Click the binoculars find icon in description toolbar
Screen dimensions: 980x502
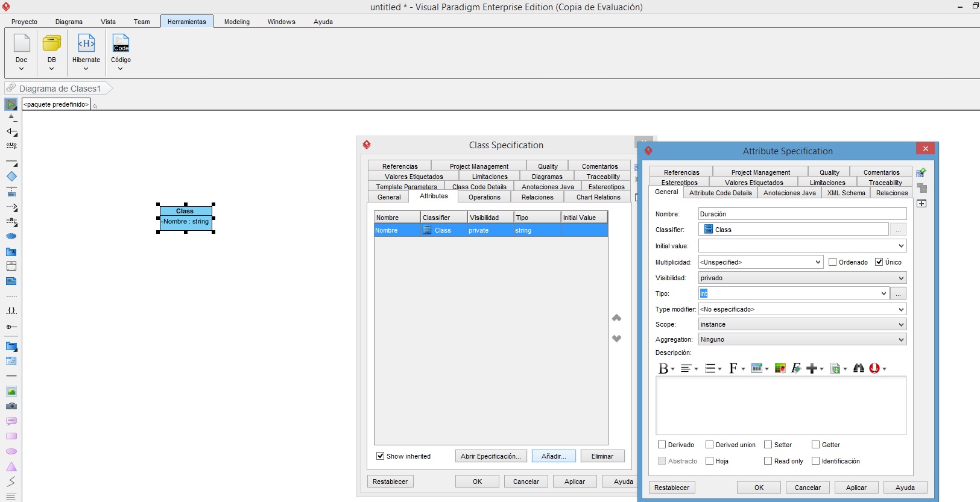point(859,368)
